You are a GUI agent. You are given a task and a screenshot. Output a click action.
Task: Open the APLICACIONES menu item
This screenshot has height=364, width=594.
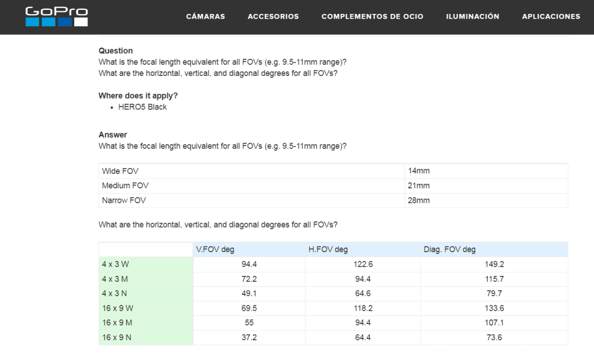pyautogui.click(x=550, y=17)
